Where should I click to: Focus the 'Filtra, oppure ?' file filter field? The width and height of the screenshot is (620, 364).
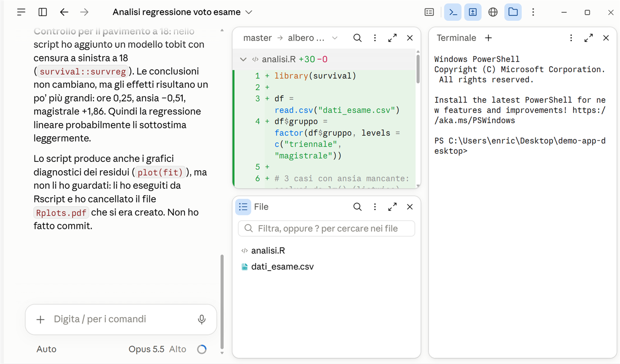[326, 229]
